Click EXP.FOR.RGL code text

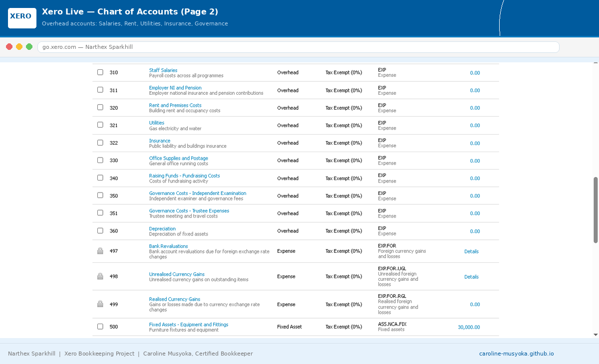(x=392, y=296)
